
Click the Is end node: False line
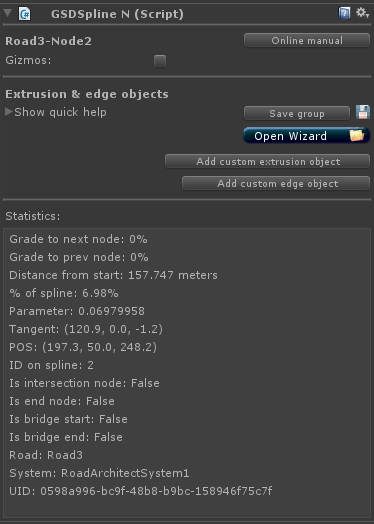pyautogui.click(x=62, y=401)
